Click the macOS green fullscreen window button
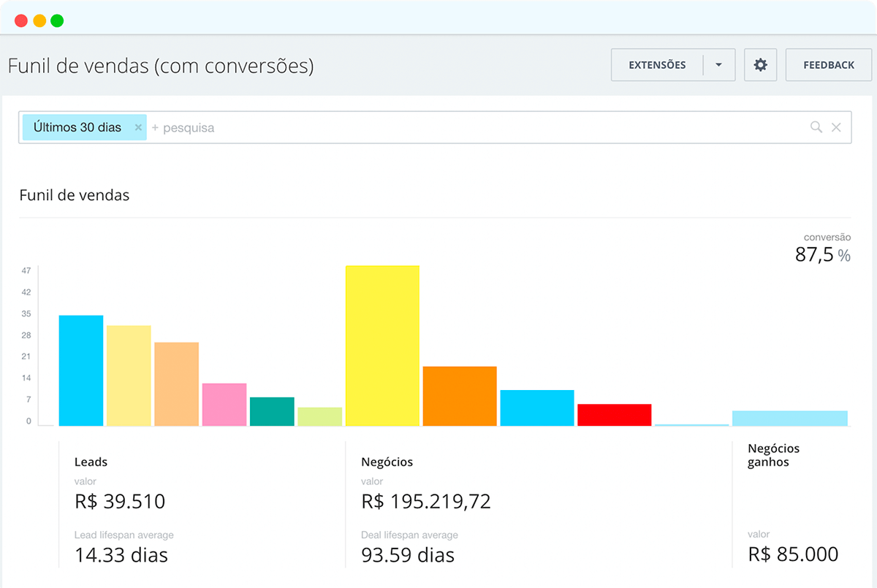This screenshot has height=588, width=877. click(x=57, y=20)
